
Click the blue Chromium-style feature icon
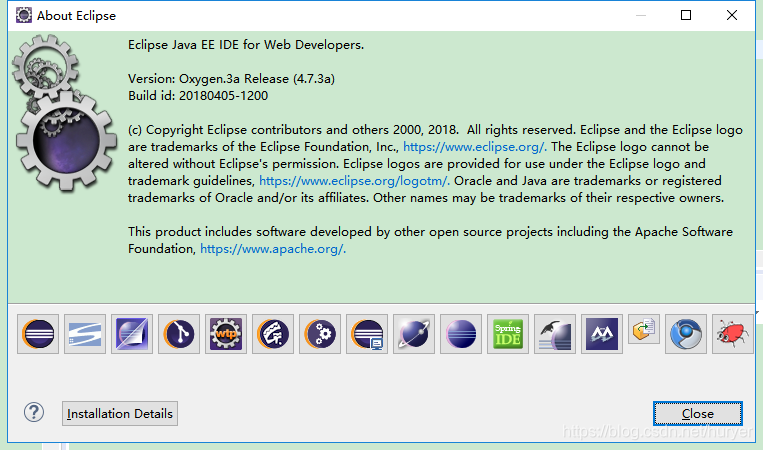[x=686, y=334]
